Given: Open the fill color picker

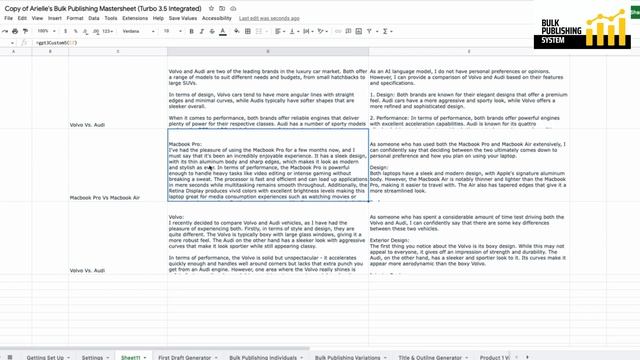Looking at the screenshot, I should (237, 31).
